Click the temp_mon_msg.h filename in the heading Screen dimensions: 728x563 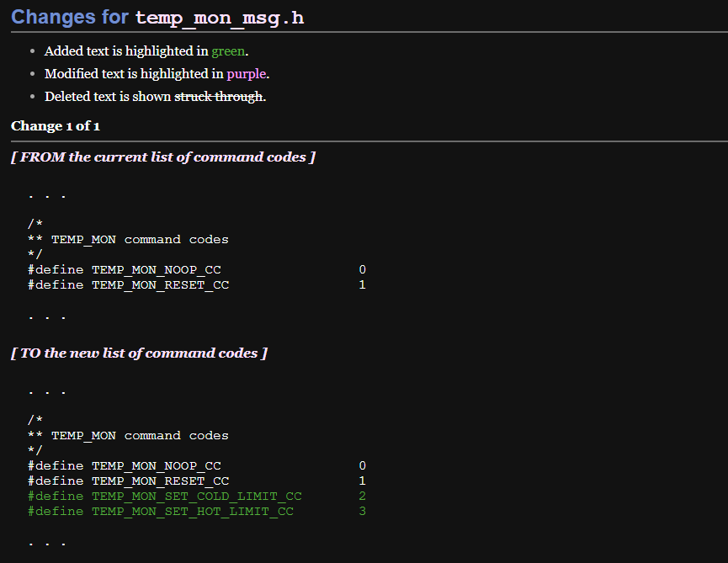click(x=219, y=18)
